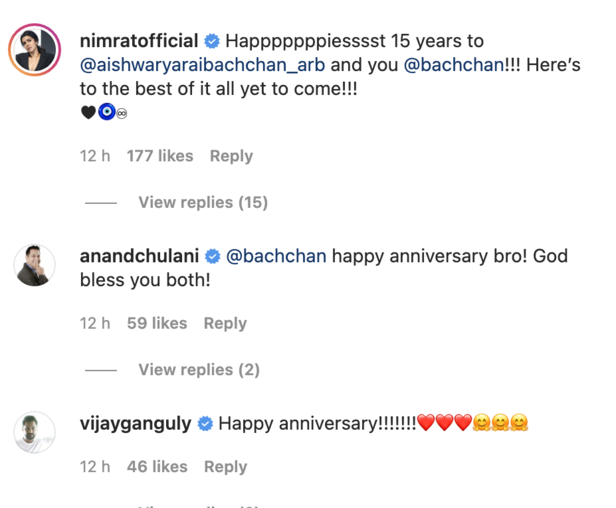Click vijayganguly's verified badge icon
This screenshot has width=616, height=508.
tap(205, 424)
